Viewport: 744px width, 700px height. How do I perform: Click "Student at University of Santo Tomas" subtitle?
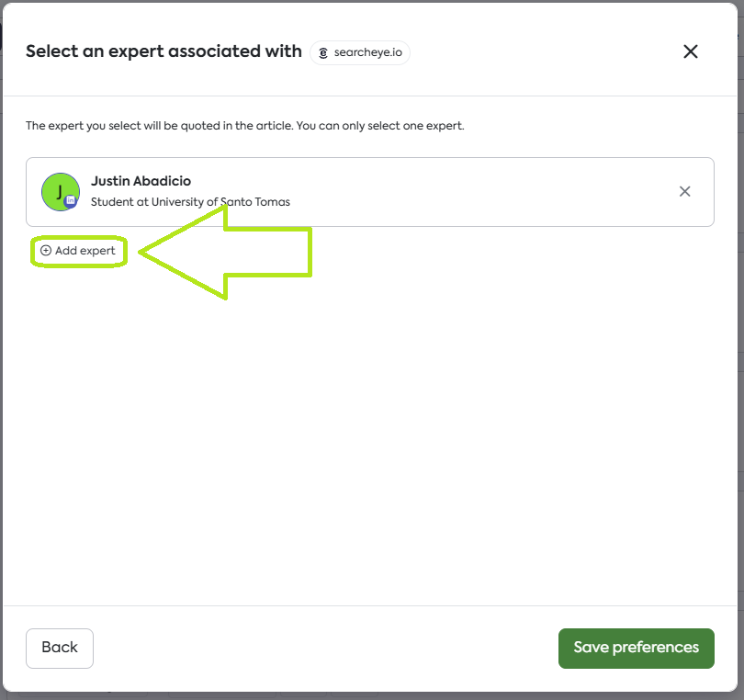pos(190,201)
